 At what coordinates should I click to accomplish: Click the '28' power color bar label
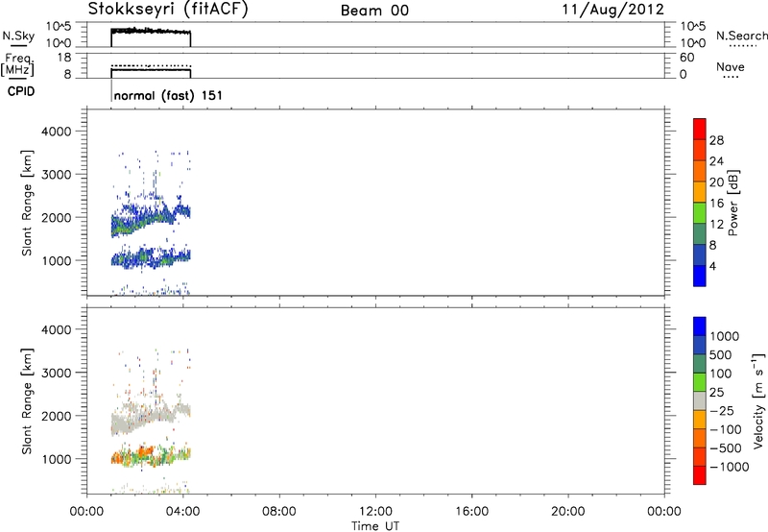coord(716,140)
